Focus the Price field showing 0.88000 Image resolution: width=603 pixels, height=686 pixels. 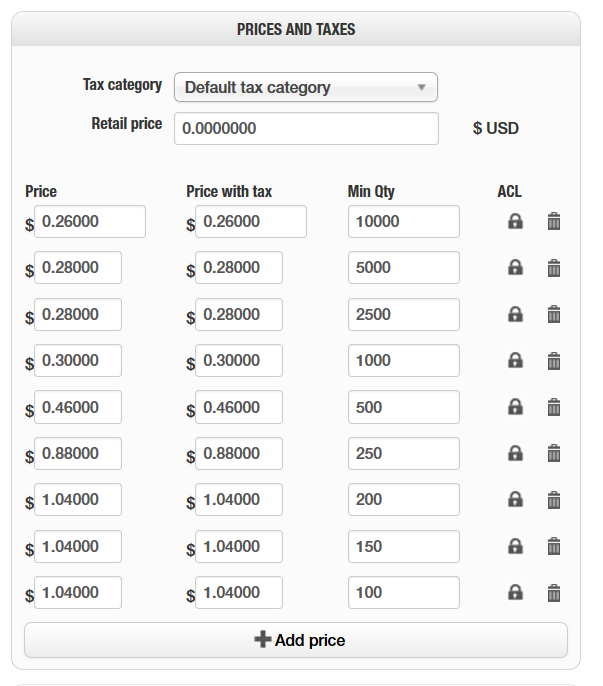click(x=78, y=453)
